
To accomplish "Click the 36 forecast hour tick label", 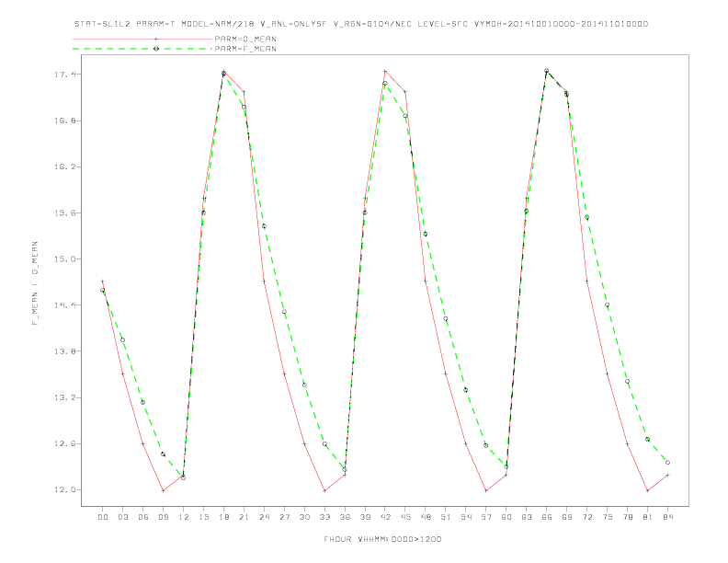I will tap(345, 517).
